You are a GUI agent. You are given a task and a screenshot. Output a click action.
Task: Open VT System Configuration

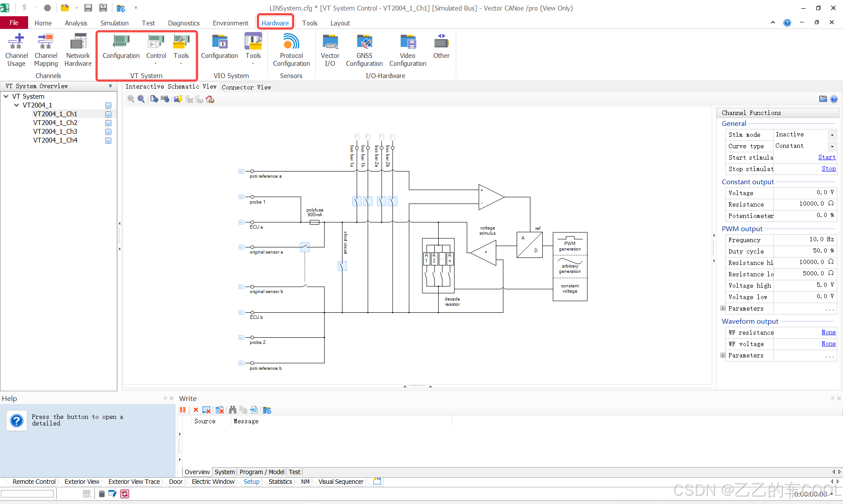[121, 47]
